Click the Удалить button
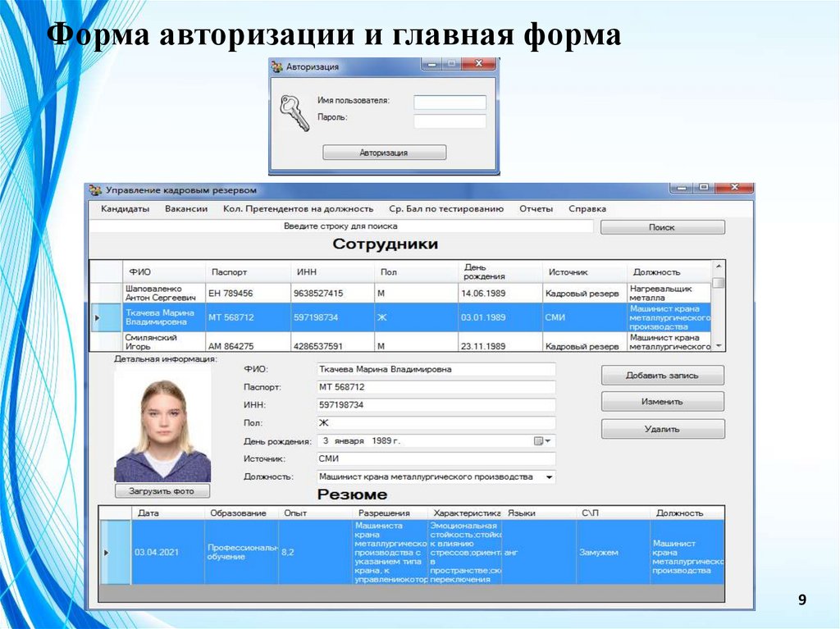 (663, 428)
